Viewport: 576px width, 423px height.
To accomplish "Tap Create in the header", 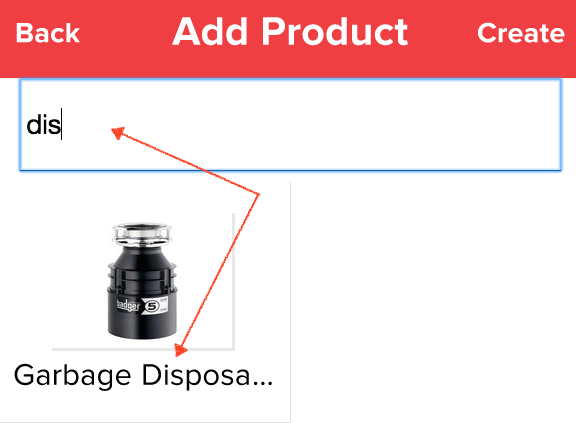I will point(521,33).
